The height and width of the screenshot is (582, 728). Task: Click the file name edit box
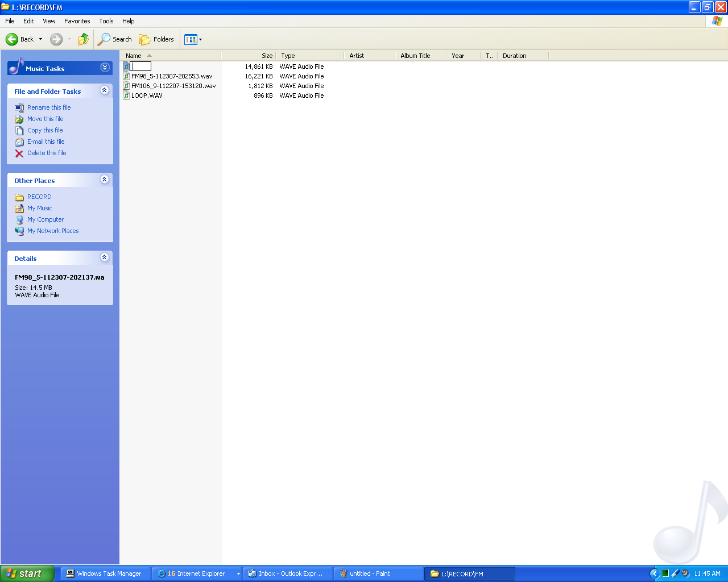(140, 66)
